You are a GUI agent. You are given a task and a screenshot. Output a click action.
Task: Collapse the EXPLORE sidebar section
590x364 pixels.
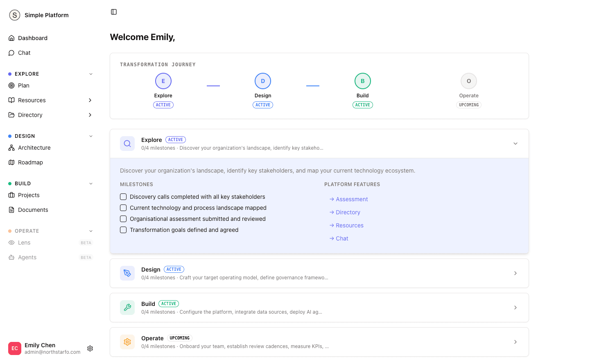point(91,74)
